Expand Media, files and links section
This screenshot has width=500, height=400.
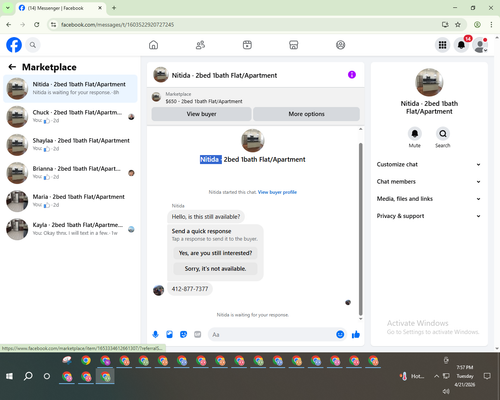pos(429,199)
